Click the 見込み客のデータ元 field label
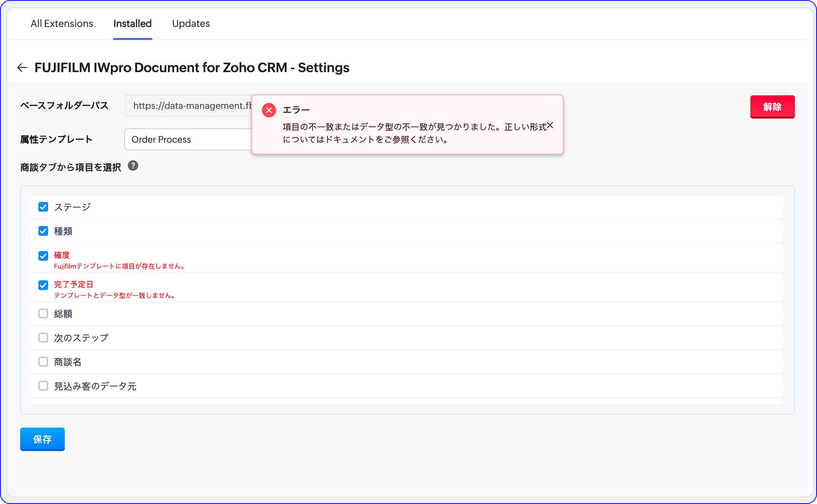 pyautogui.click(x=95, y=386)
